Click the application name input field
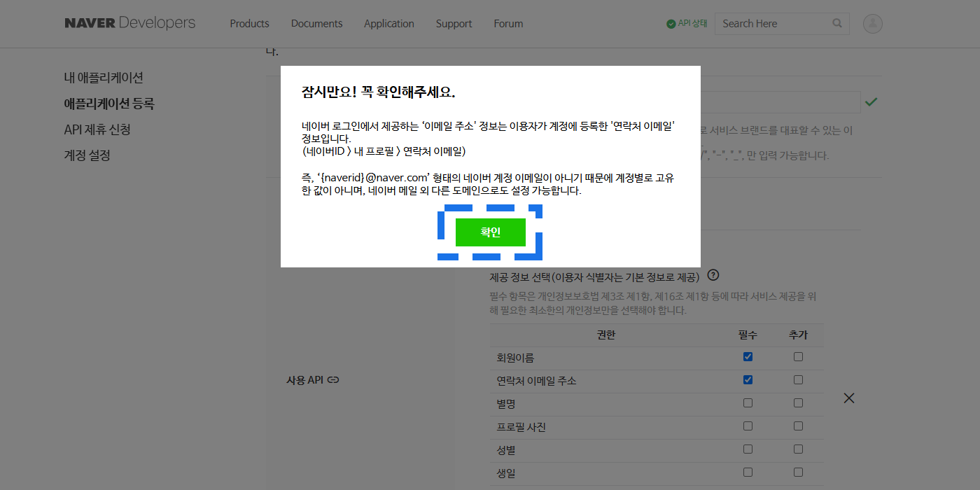Screen dimensions: 980x490 pos(780,102)
